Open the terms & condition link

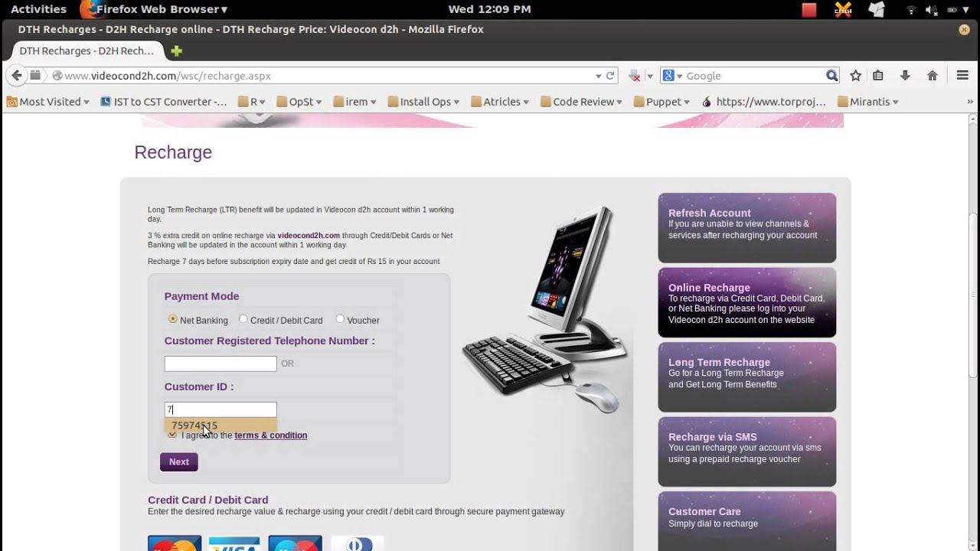[x=271, y=435]
